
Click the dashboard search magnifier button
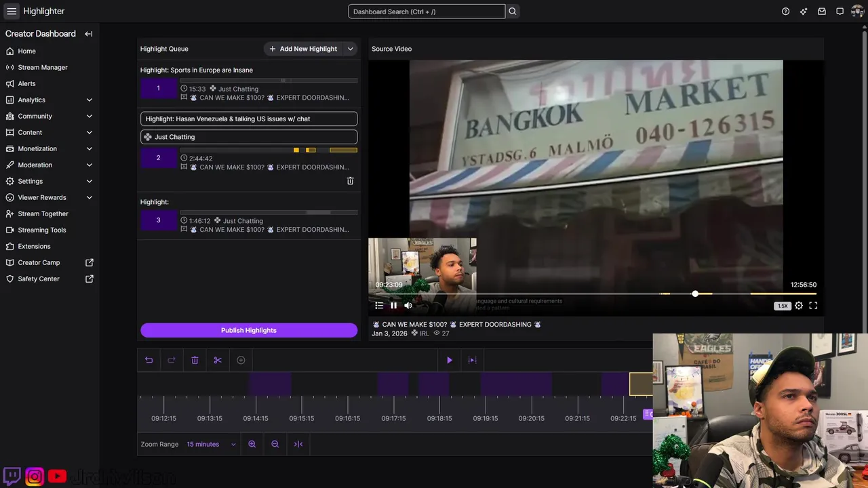tap(513, 12)
